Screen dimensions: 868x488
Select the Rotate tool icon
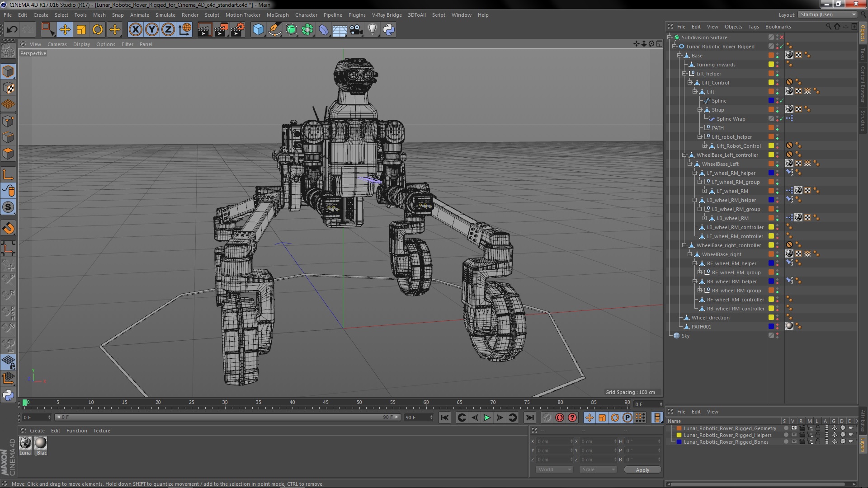98,30
